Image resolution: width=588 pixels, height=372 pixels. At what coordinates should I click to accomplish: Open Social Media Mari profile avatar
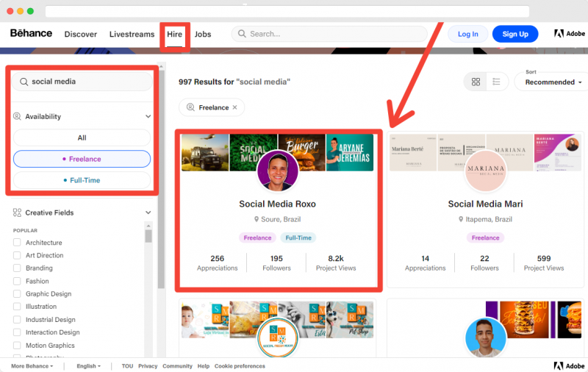[486, 171]
